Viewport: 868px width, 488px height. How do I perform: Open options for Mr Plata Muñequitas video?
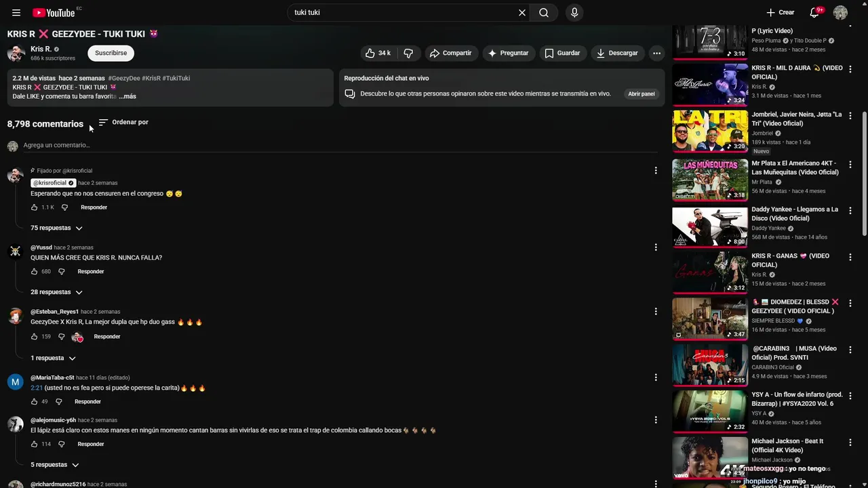tap(850, 165)
